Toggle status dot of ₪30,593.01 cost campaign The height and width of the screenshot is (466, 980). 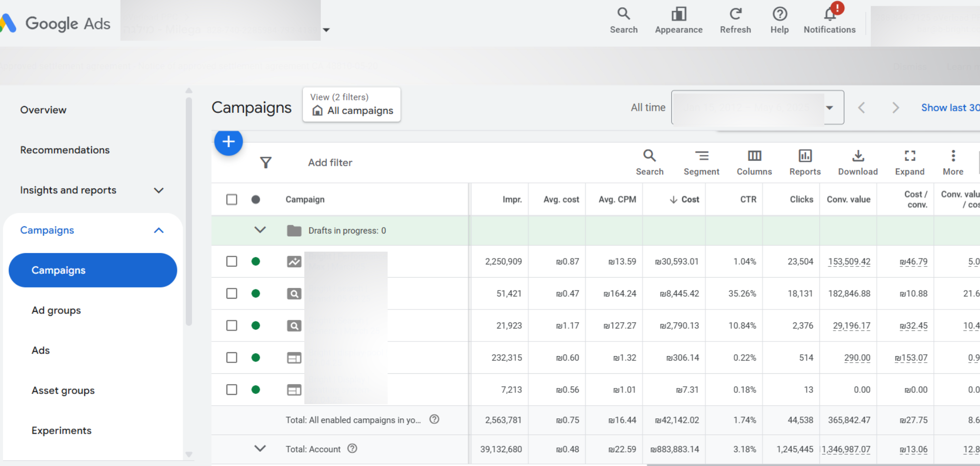[256, 261]
